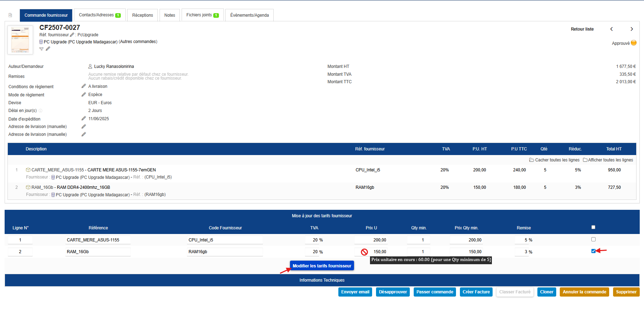Click pencil icon for Conditions de règlement
644x314 pixels.
coord(84,86)
